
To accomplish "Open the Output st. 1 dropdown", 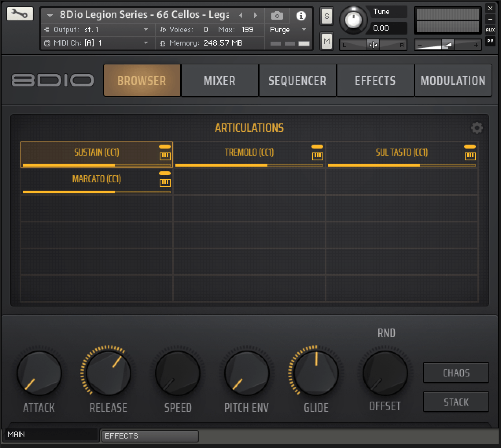I will pos(146,29).
